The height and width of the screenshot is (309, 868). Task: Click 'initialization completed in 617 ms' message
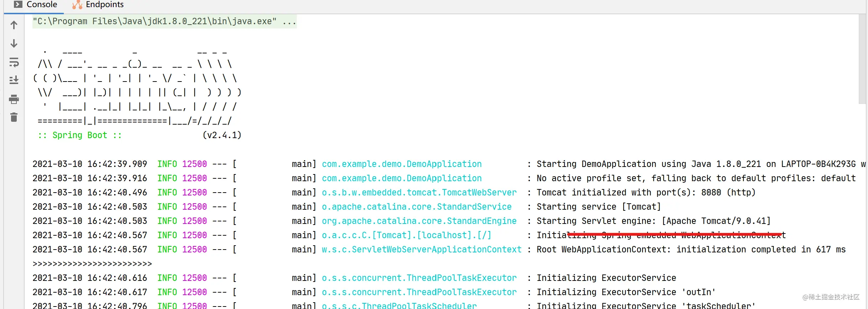[761, 250]
